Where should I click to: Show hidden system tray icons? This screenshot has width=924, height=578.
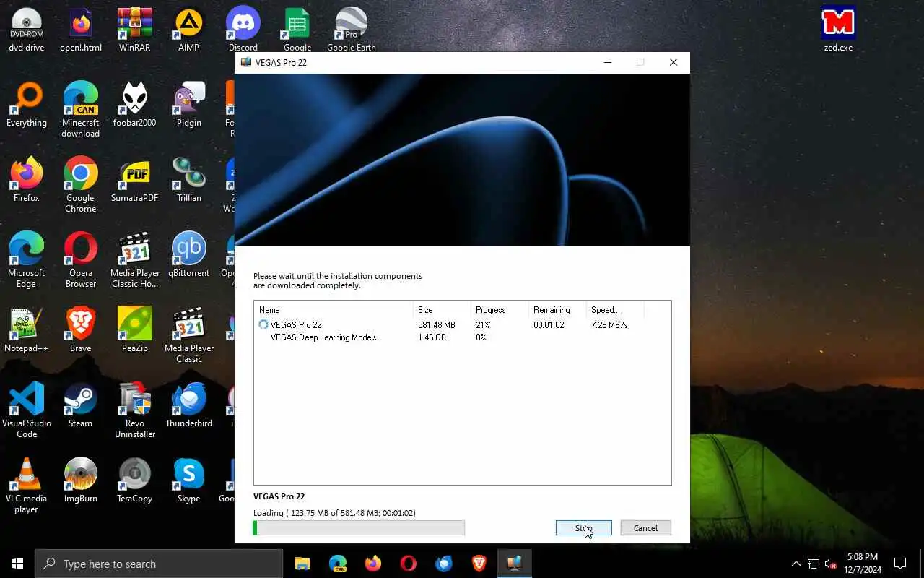click(796, 564)
